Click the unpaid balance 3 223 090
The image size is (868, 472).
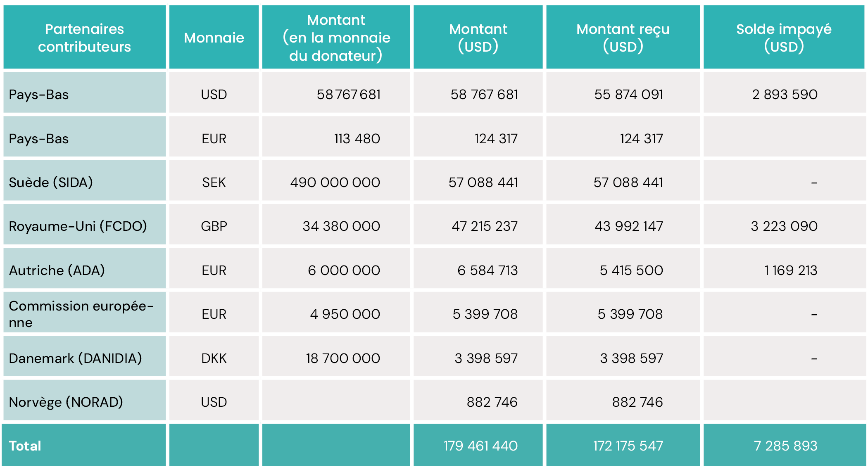(784, 226)
